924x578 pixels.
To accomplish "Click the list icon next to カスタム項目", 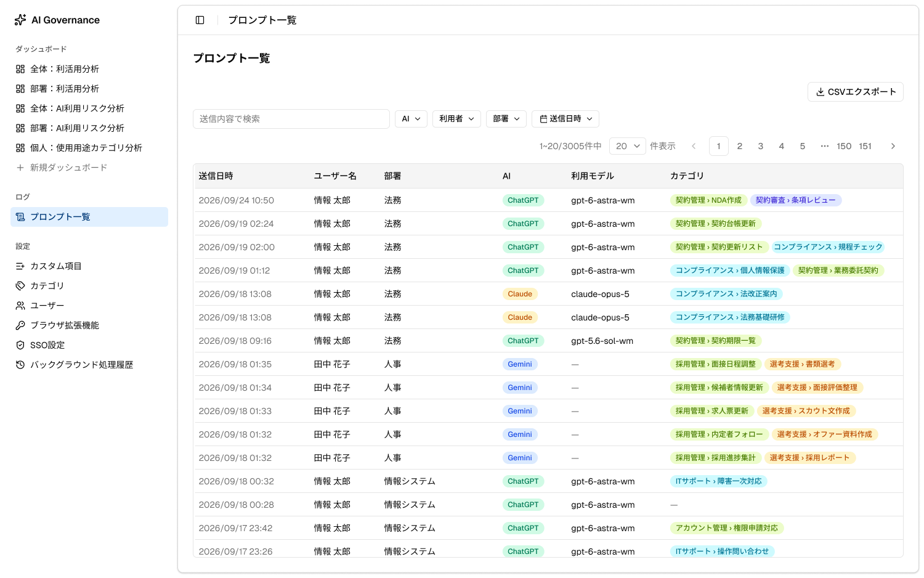I will (20, 266).
